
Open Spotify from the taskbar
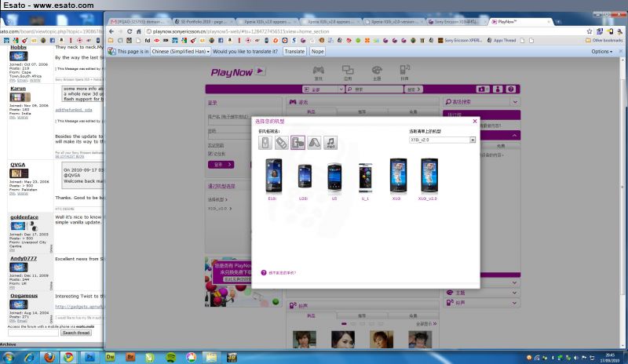(x=171, y=357)
